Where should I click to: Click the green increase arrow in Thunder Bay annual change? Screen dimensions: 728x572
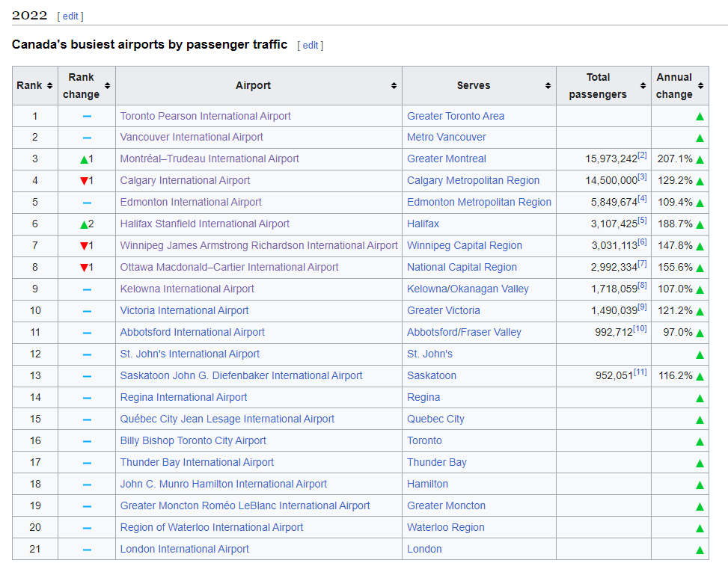(700, 464)
